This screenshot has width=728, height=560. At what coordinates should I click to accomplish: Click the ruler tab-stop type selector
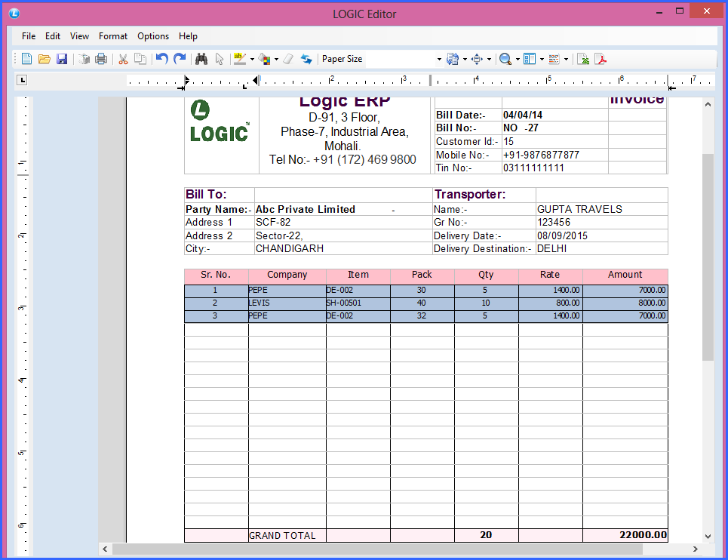point(22,80)
